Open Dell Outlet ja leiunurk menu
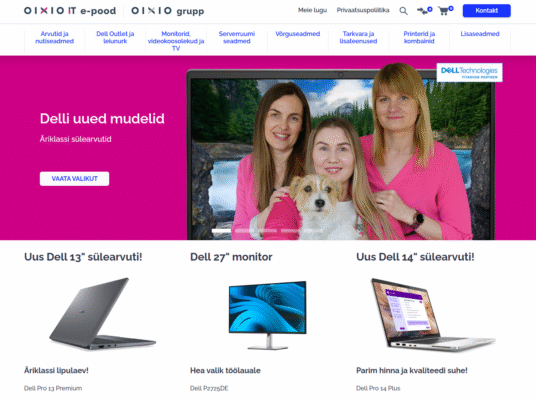The height and width of the screenshot is (400, 536). (115, 37)
